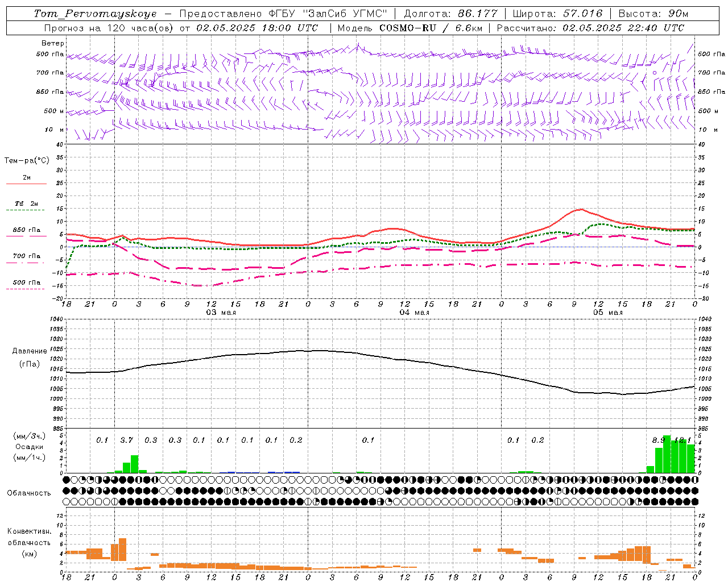The image size is (728, 582).
Task: Click the 05 мая date label
Action: (608, 313)
